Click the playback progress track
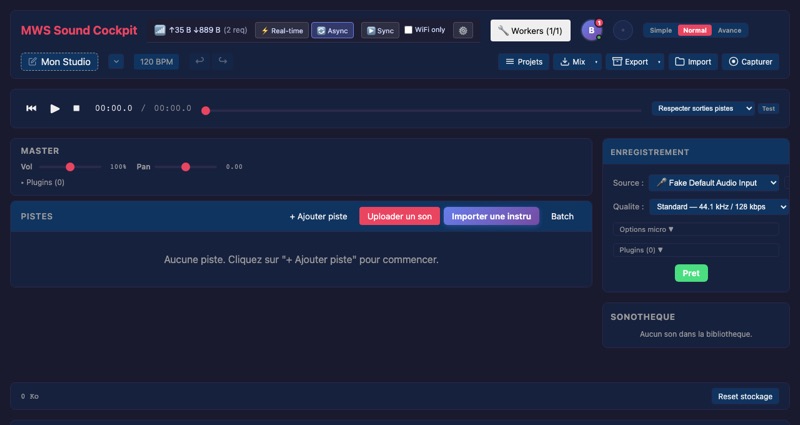Image resolution: width=800 pixels, height=425 pixels. point(421,111)
